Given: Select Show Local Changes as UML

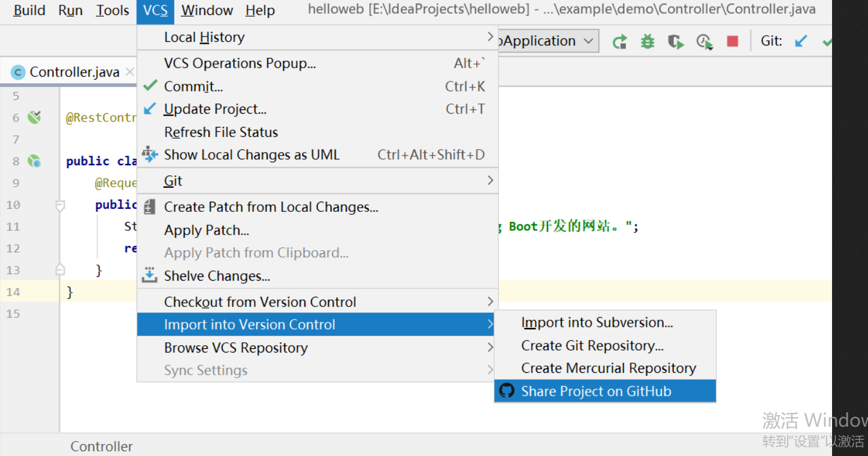Looking at the screenshot, I should click(317, 154).
